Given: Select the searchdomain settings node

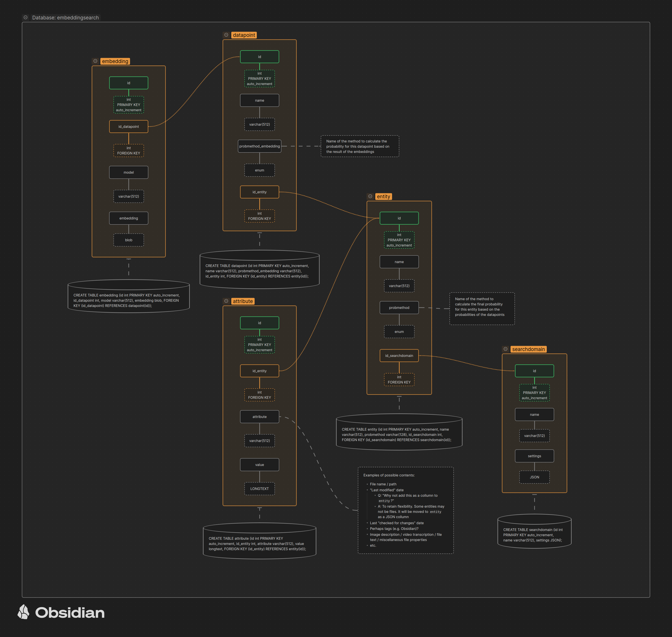Looking at the screenshot, I should click(534, 456).
